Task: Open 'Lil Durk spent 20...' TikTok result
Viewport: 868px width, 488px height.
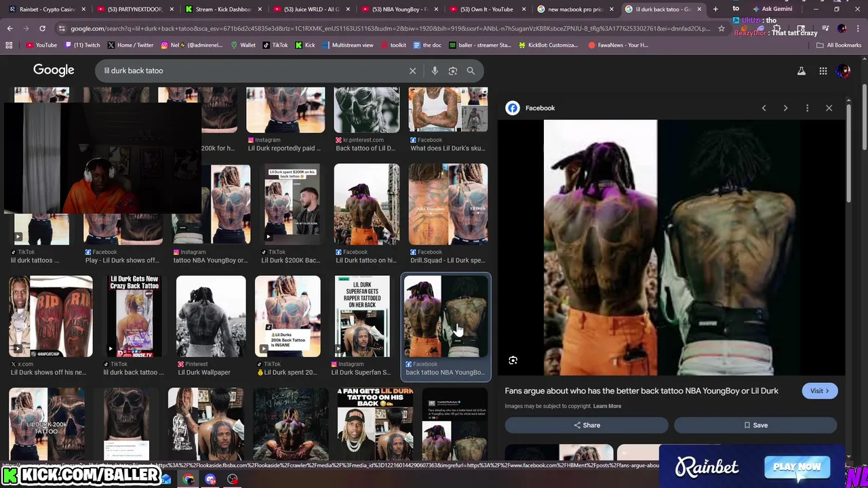Action: click(288, 326)
